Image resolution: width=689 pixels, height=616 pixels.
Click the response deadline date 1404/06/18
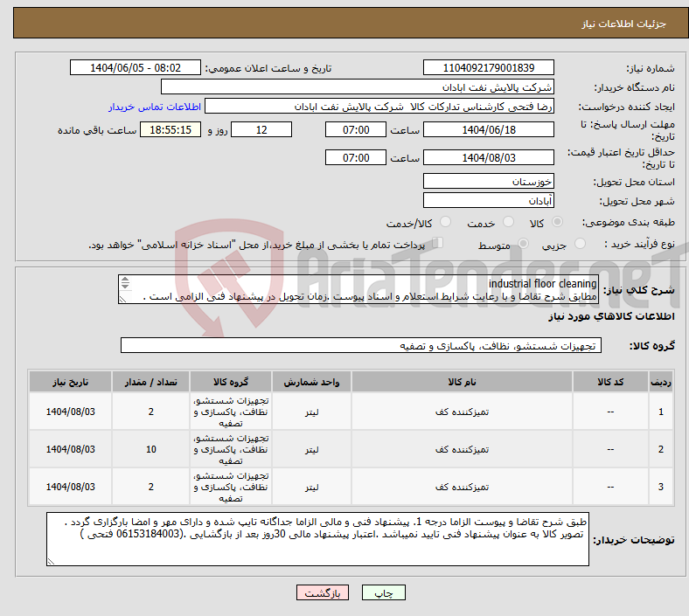[x=488, y=129]
